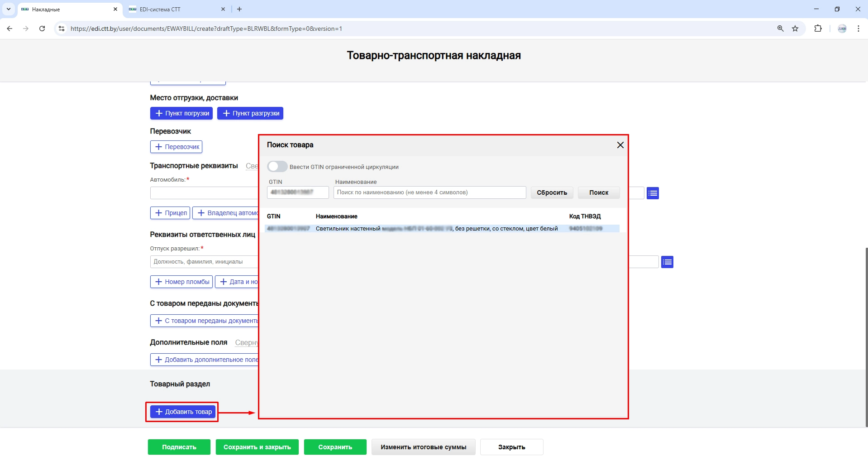The height and width of the screenshot is (471, 868).
Task: Add a Пункт погрузки
Action: pyautogui.click(x=181, y=113)
